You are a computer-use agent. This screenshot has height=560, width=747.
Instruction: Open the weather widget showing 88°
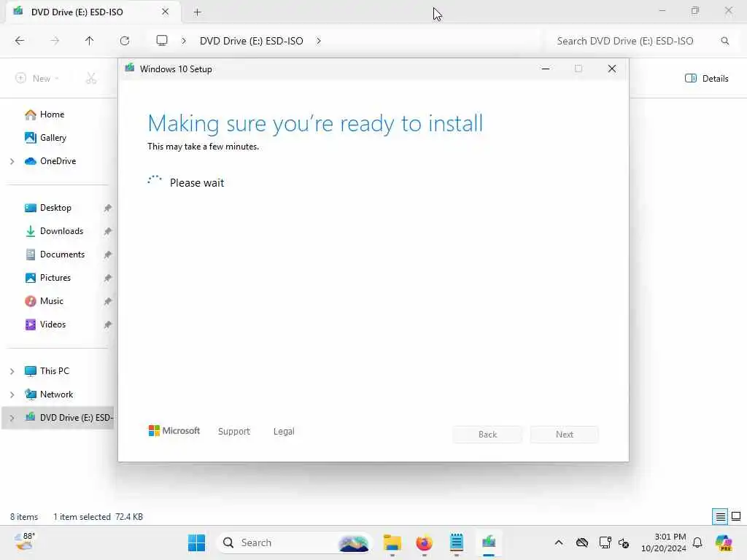click(x=24, y=542)
